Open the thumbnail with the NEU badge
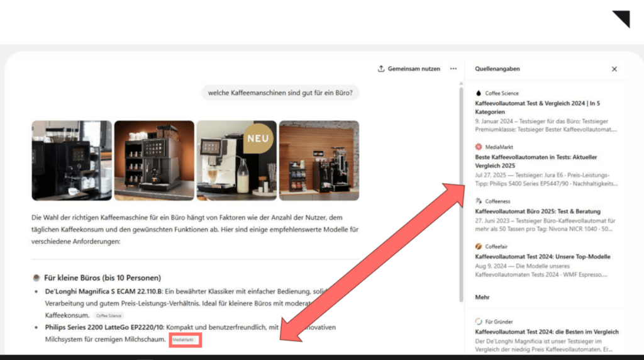The image size is (644, 360). [236, 160]
